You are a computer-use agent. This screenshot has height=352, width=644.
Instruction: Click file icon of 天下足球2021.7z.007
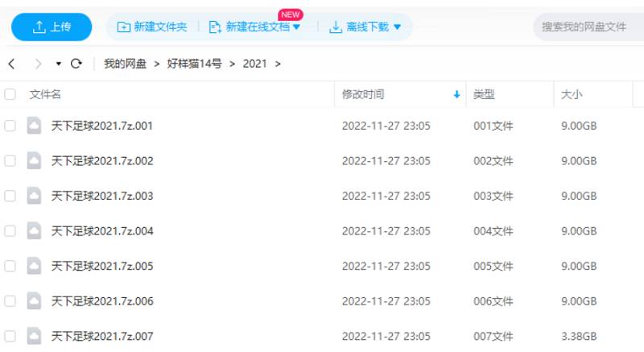tap(34, 336)
